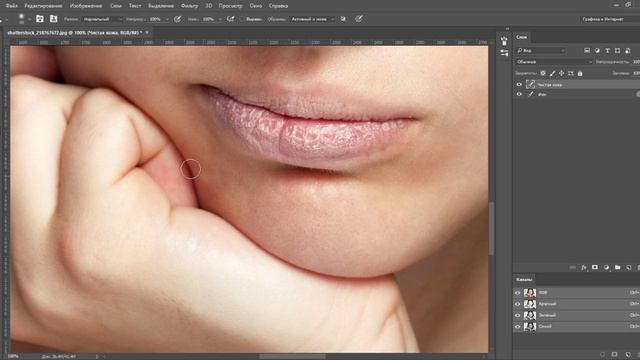The width and height of the screenshot is (640, 360).
Task: Add a layer style with fx icon
Action: click(584, 267)
